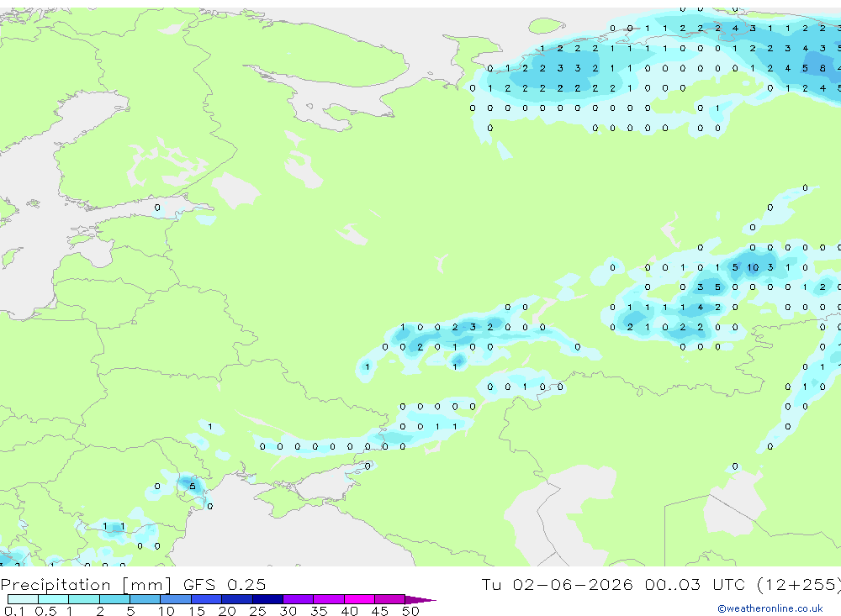Click the legend label '0.5'
Screen dimensions: 841x616
[45, 611]
